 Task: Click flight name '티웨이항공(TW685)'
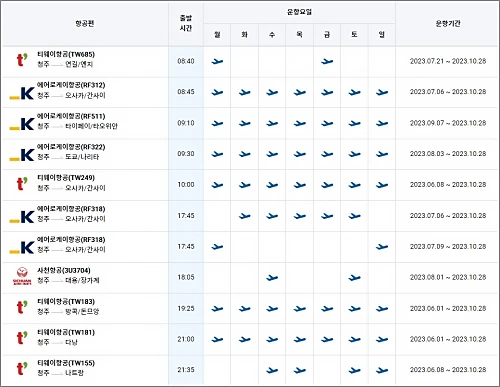66,54
